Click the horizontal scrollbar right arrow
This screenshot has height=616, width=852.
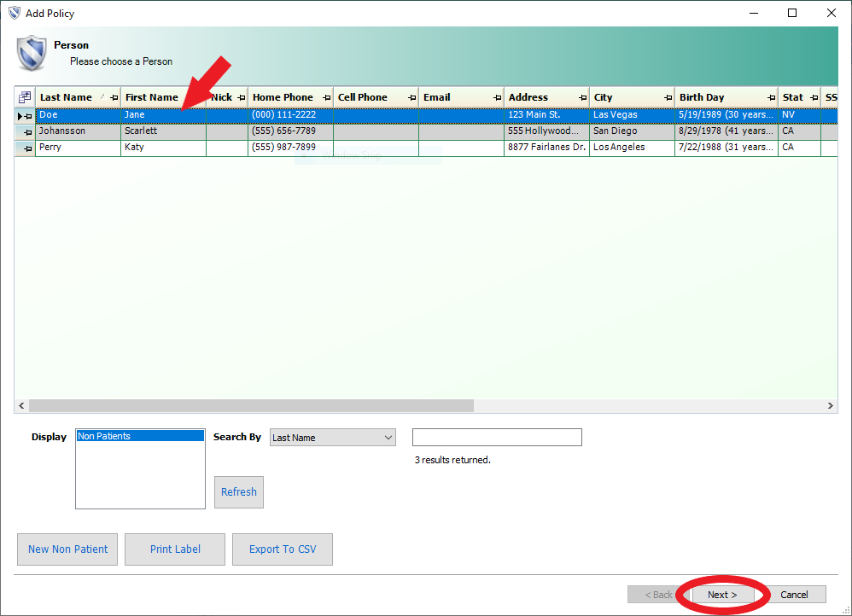[x=831, y=406]
